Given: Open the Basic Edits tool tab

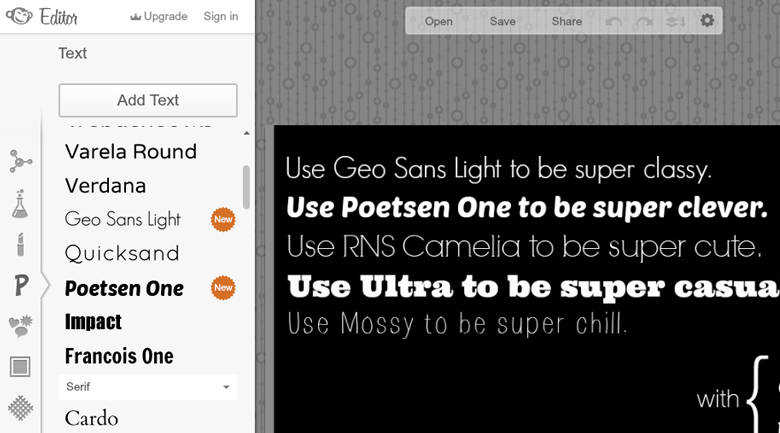Looking at the screenshot, I should coord(20,161).
